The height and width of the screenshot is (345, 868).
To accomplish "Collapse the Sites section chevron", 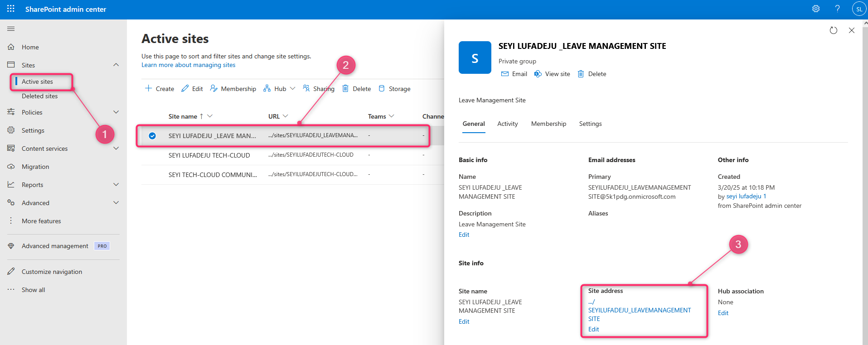I will [x=116, y=65].
